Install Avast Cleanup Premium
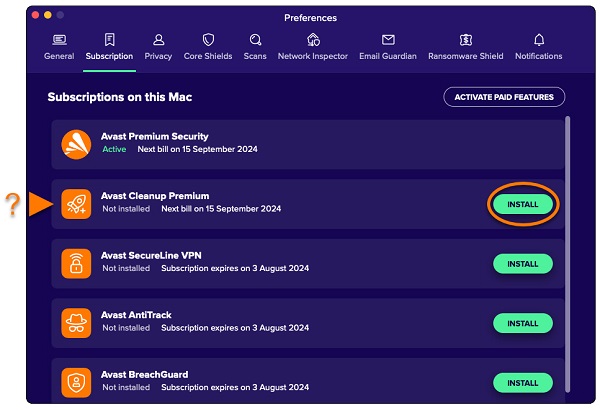The image size is (600, 410). point(522,204)
